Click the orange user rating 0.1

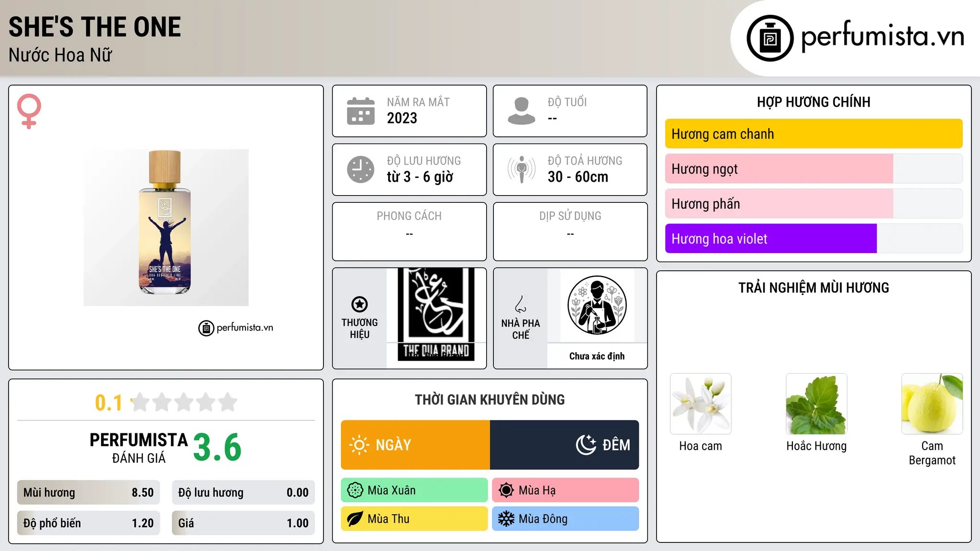[109, 403]
